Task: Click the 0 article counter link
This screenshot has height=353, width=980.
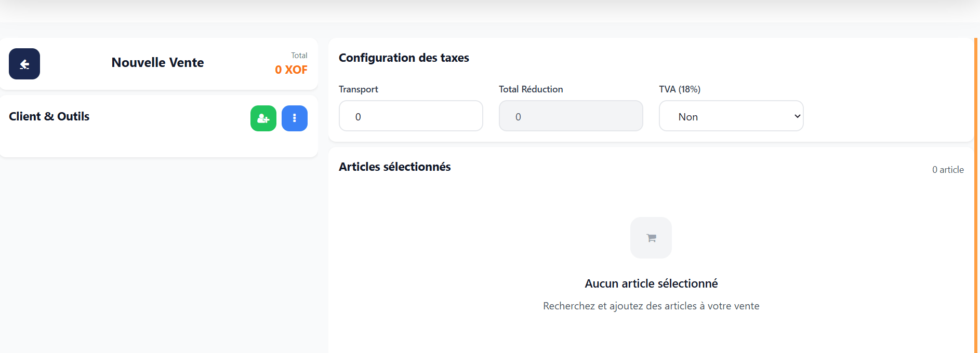Action: 948,169
